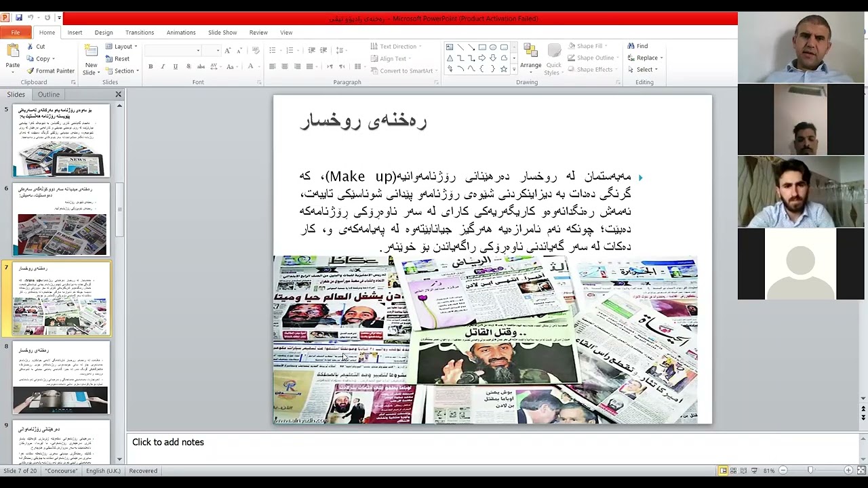The width and height of the screenshot is (868, 488).
Task: Open the font size combo box
Action: [x=212, y=50]
